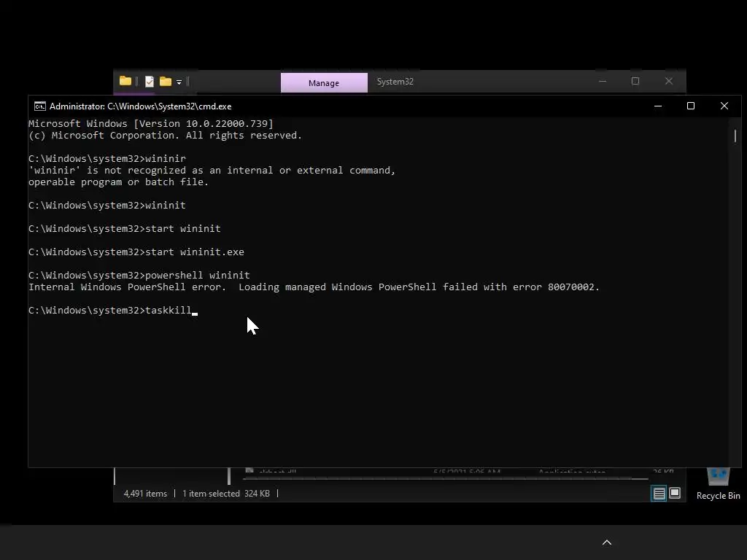Click the 'Administrator: C:\Windows\System32\cmd.exe' title text

point(141,106)
